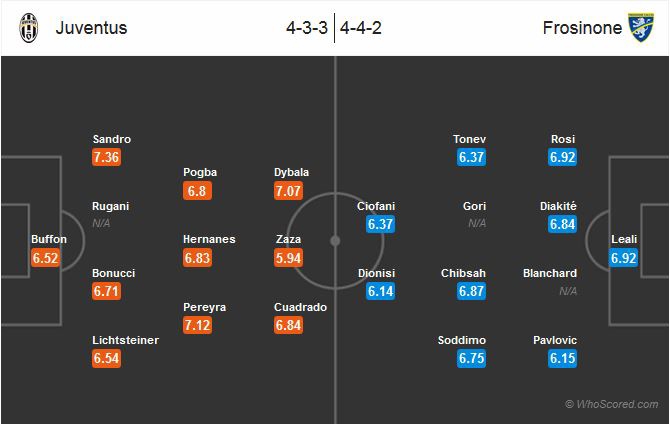Click Dybala's 7.07 rating badge
670x424 pixels.
[291, 190]
